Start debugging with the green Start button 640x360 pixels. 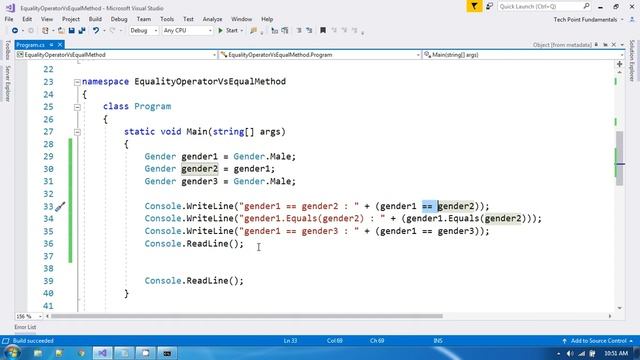tap(228, 31)
